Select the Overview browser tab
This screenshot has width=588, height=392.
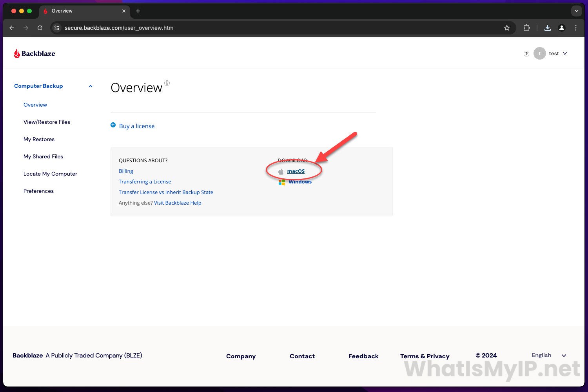click(x=84, y=11)
